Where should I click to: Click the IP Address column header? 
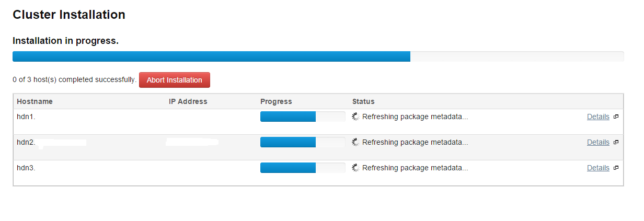tap(188, 101)
